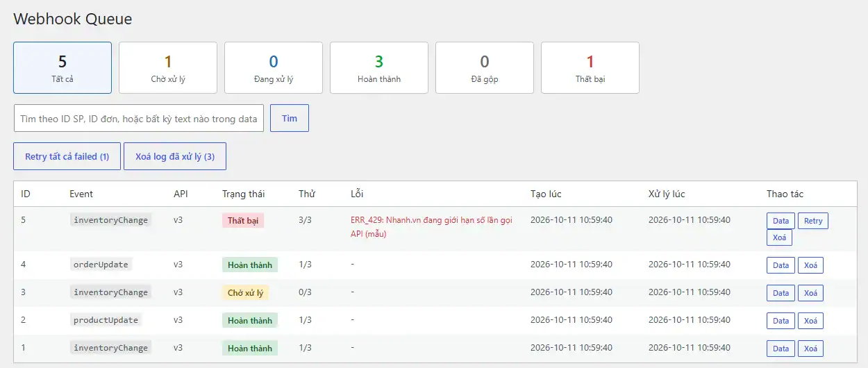
Task: Click "Xoá log đã xử lý (3)"
Action: point(175,156)
